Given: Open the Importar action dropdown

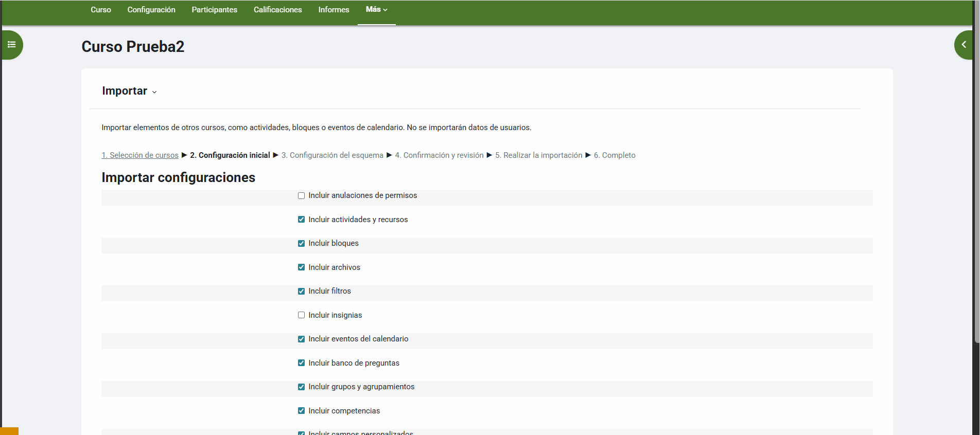Looking at the screenshot, I should tap(130, 91).
